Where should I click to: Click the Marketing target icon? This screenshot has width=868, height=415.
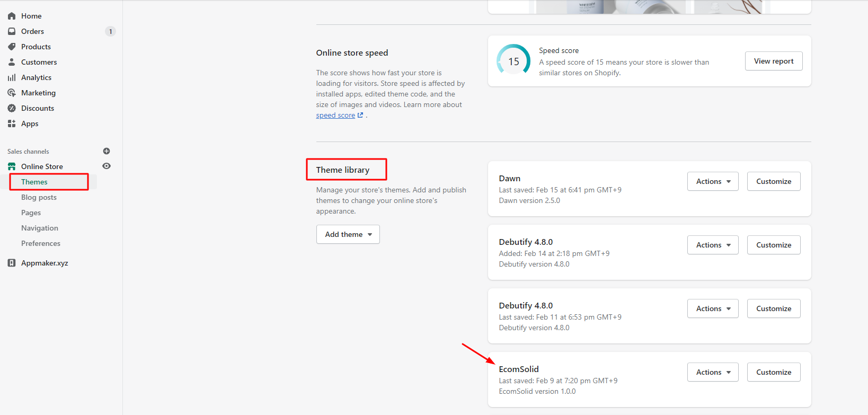[12, 93]
